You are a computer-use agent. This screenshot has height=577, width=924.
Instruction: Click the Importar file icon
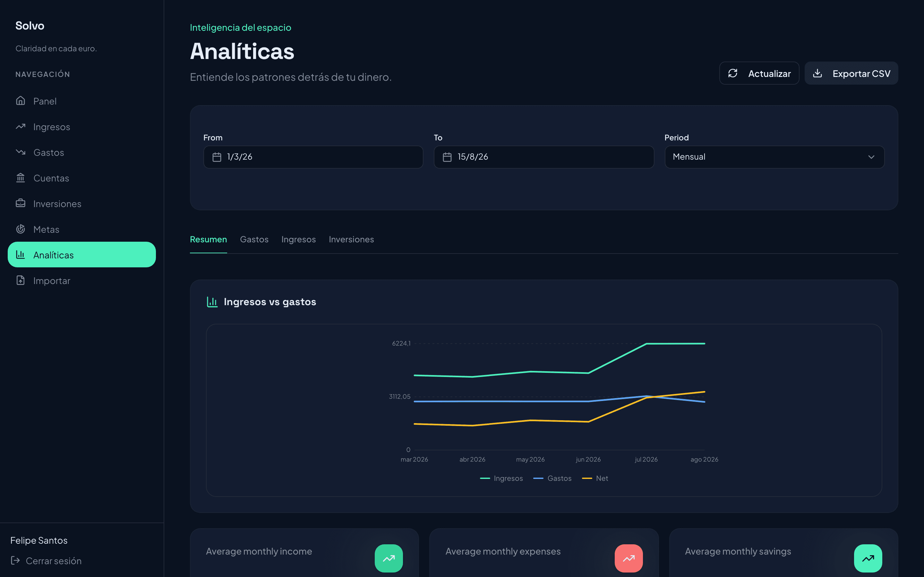tap(21, 280)
